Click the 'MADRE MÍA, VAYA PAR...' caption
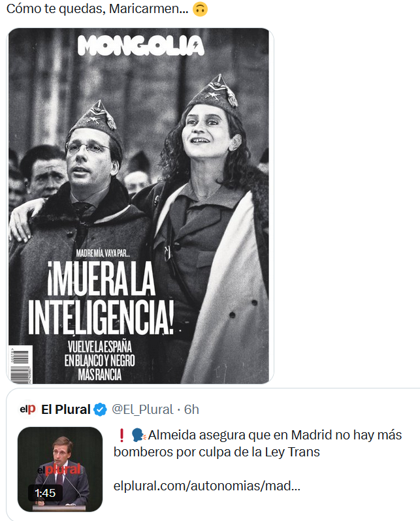Screen dimensions: 420x521 (x=103, y=253)
